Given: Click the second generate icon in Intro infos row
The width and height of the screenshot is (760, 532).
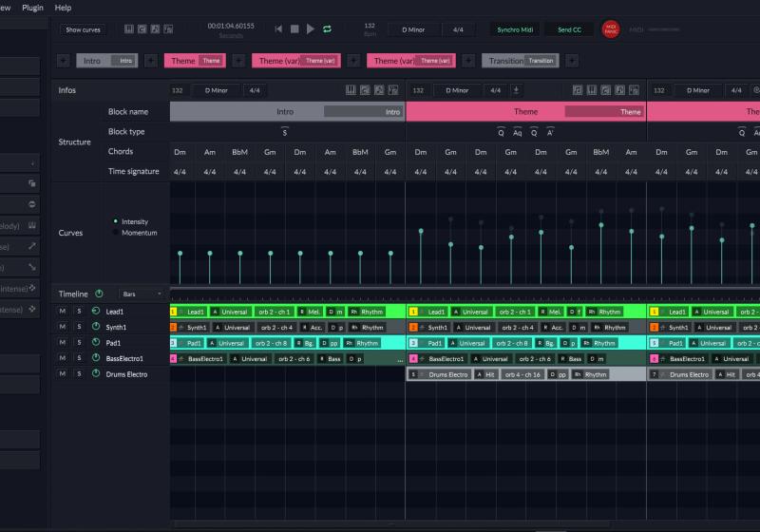Looking at the screenshot, I should [x=365, y=90].
